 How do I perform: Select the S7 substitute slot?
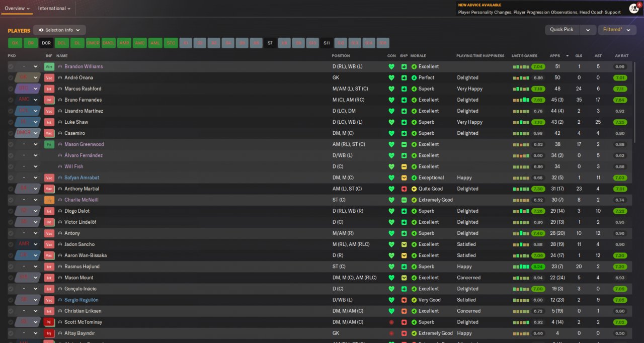tap(270, 43)
